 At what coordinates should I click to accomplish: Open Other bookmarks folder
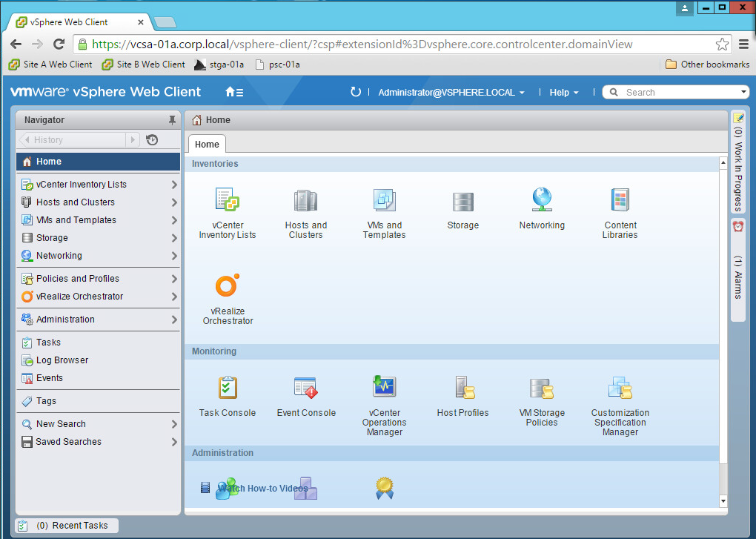pyautogui.click(x=707, y=64)
